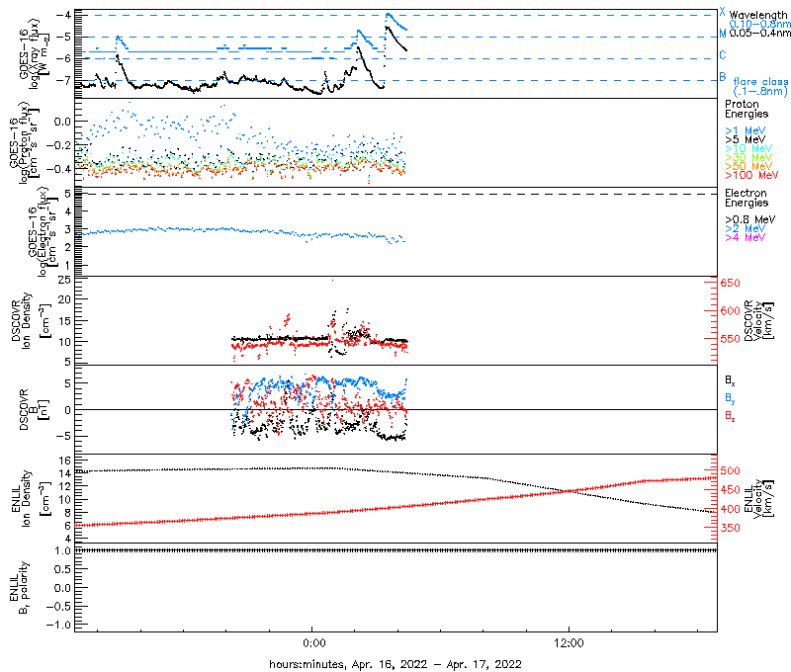Select the '>1 MeV' proton energy label
The width and height of the screenshot is (791, 672).
[746, 130]
